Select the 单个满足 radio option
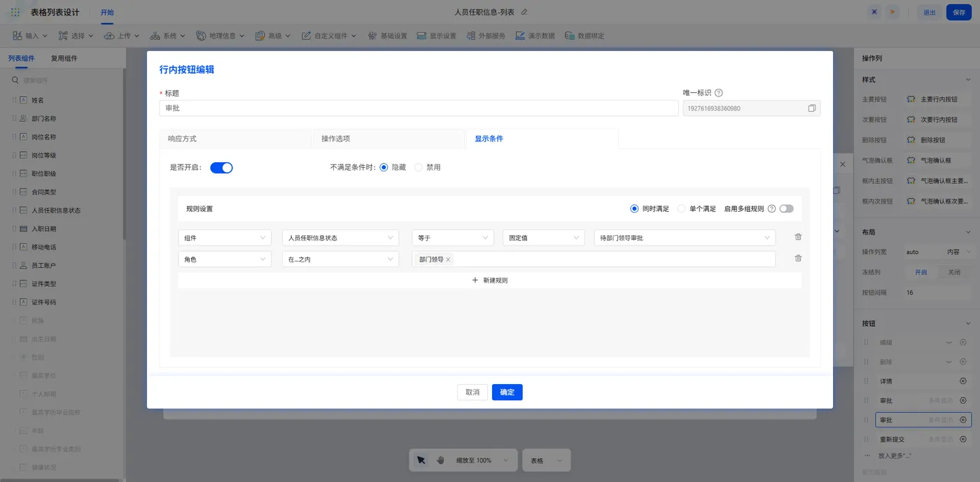Viewport: 980px width, 482px height. tap(681, 208)
